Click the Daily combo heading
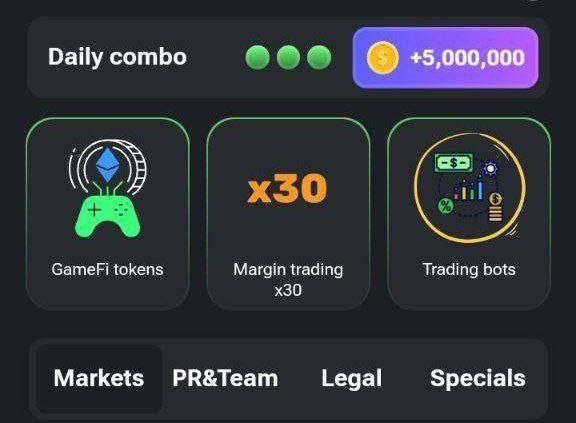This screenshot has width=576, height=423. 118,58
